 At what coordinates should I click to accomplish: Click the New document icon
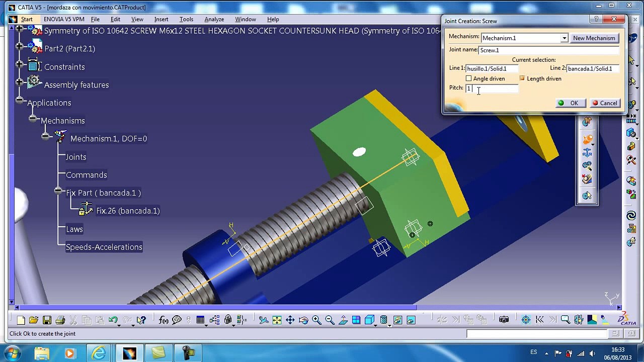coord(21,320)
